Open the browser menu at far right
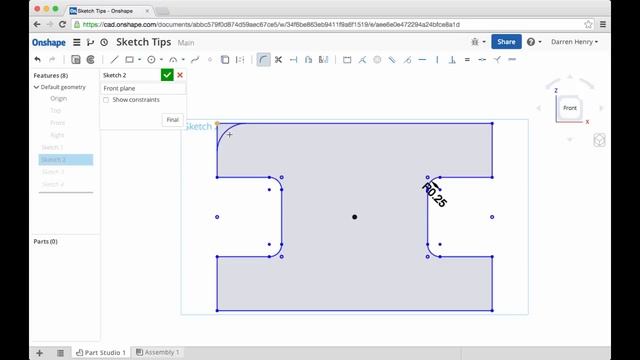Image resolution: width=640 pixels, height=360 pixels. point(602,24)
